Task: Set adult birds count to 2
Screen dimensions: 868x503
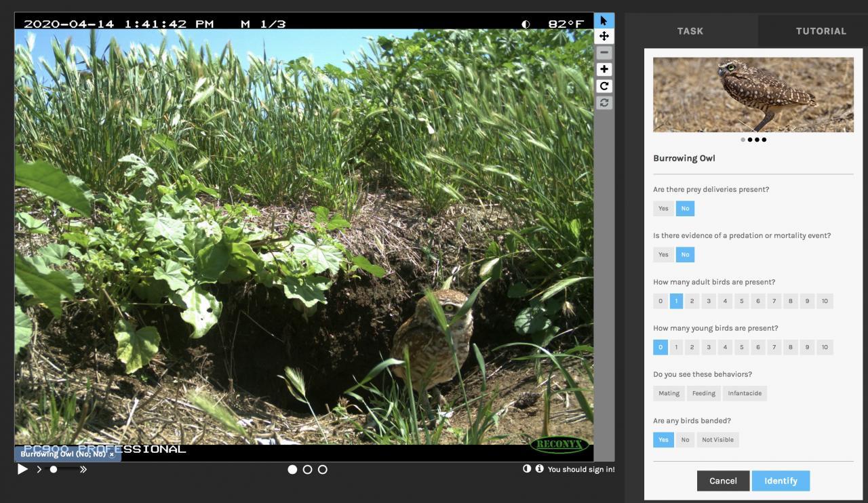Action: pos(692,301)
